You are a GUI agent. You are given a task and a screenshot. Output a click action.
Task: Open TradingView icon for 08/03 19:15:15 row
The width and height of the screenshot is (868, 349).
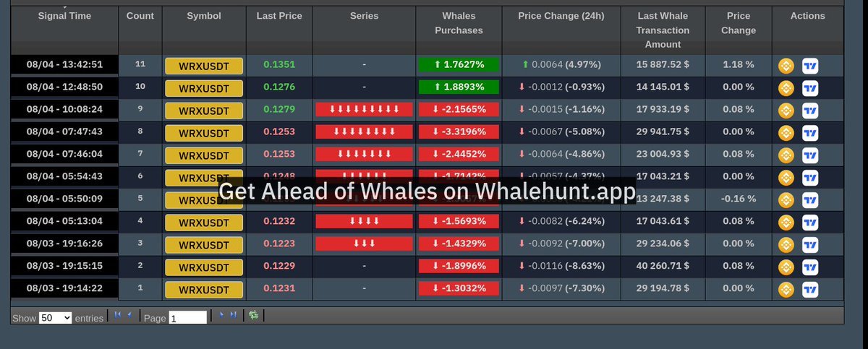pos(810,267)
